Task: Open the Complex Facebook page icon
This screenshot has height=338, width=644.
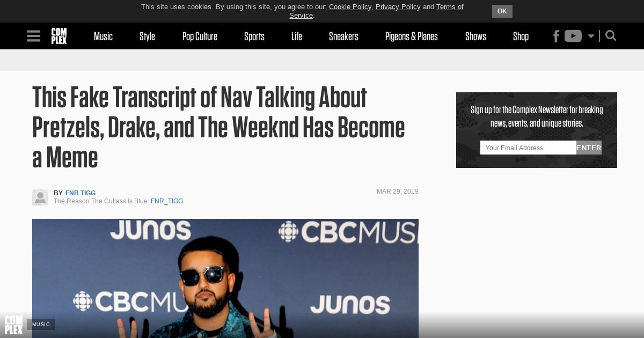Action: point(557,36)
